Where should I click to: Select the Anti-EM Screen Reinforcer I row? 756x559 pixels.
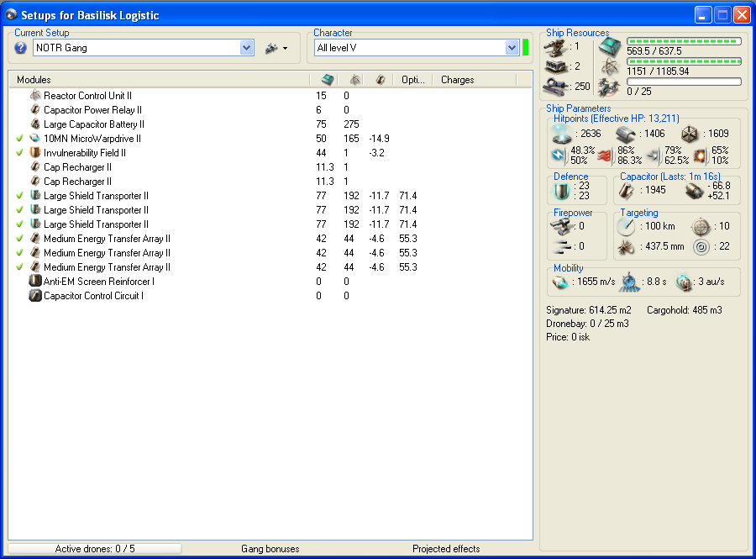[270, 282]
